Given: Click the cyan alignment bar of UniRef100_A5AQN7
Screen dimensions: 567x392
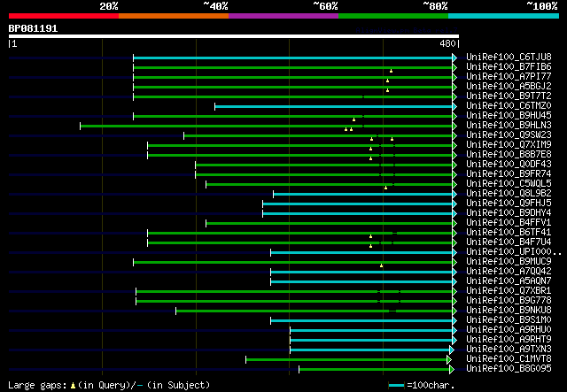Looking at the screenshot, I should click(x=361, y=281).
